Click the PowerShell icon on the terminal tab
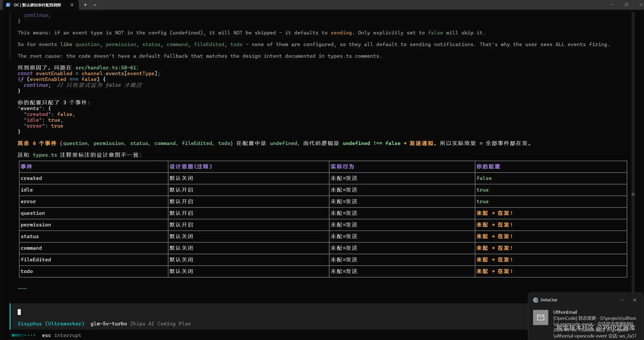 pos(8,5)
